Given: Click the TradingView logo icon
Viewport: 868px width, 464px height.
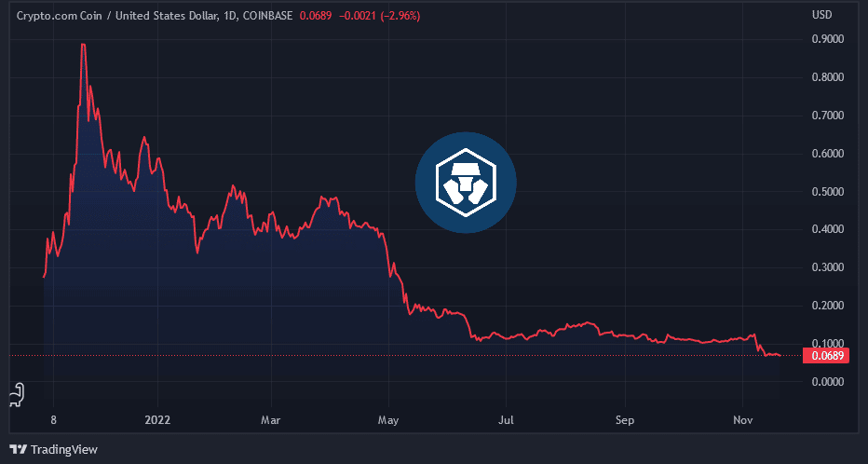Looking at the screenshot, I should click(18, 449).
